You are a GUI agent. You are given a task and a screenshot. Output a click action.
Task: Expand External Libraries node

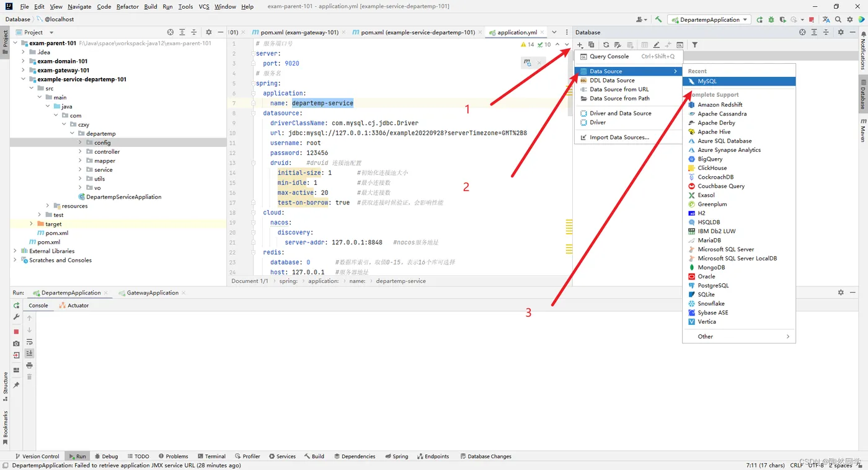(x=15, y=251)
